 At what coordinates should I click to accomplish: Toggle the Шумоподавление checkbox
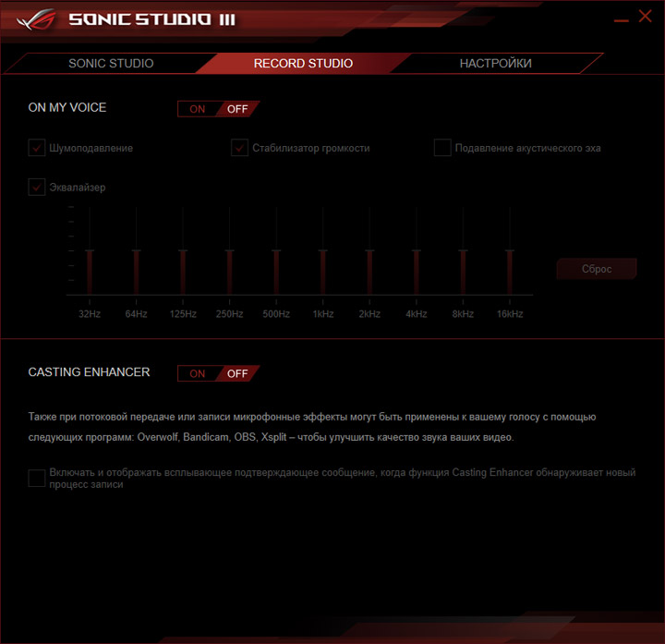pos(37,148)
